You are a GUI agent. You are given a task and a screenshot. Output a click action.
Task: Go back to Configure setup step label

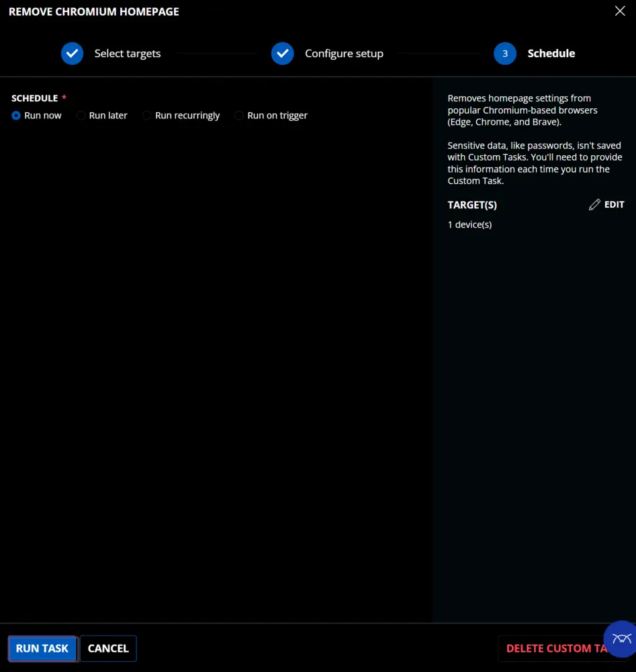(344, 54)
